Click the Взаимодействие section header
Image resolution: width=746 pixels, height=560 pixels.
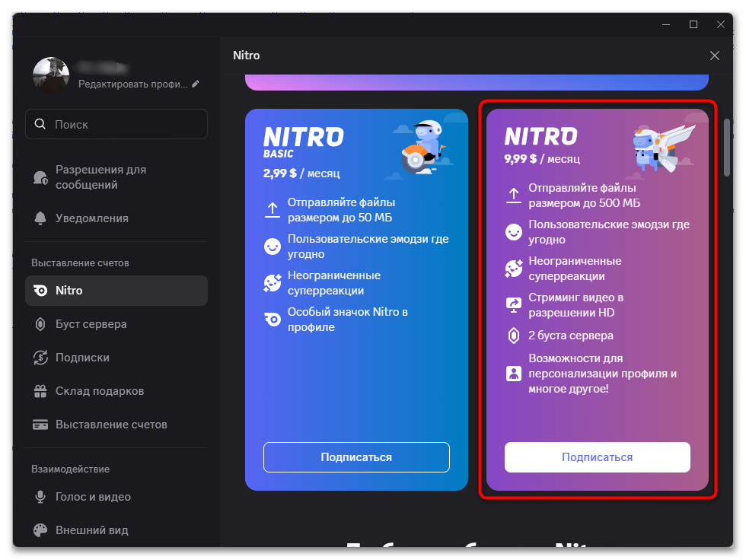[x=70, y=469]
